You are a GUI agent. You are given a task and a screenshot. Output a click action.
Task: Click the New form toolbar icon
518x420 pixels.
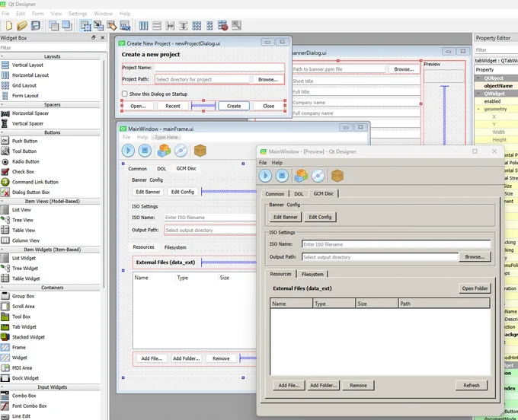pos(9,25)
